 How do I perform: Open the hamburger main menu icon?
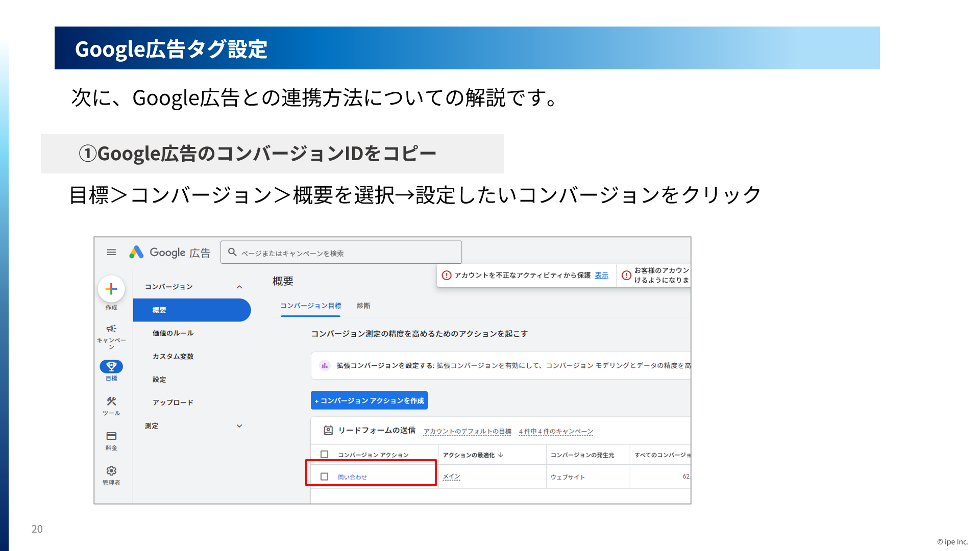(111, 252)
